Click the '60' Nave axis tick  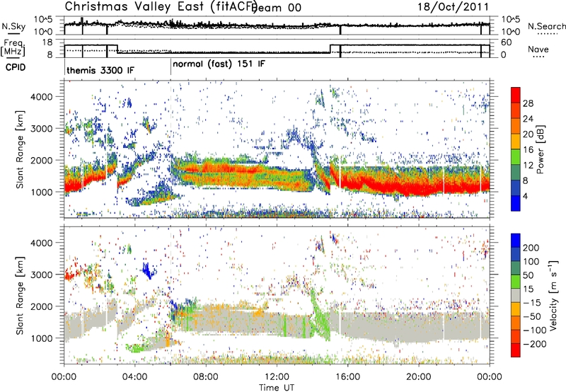(x=507, y=42)
